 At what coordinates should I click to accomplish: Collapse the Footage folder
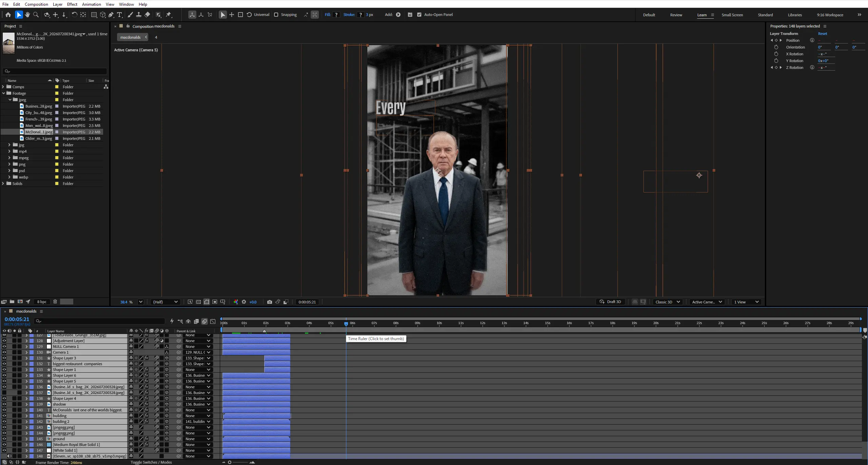[x=3, y=93]
